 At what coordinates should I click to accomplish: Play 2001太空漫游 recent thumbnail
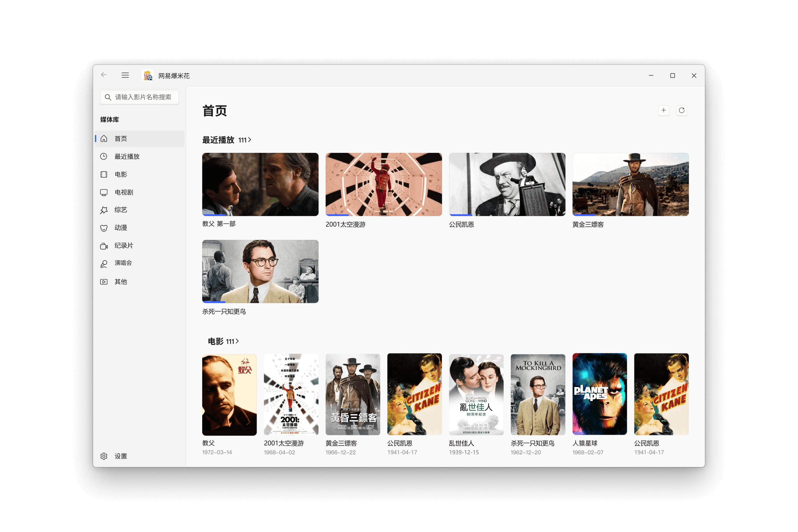[384, 185]
